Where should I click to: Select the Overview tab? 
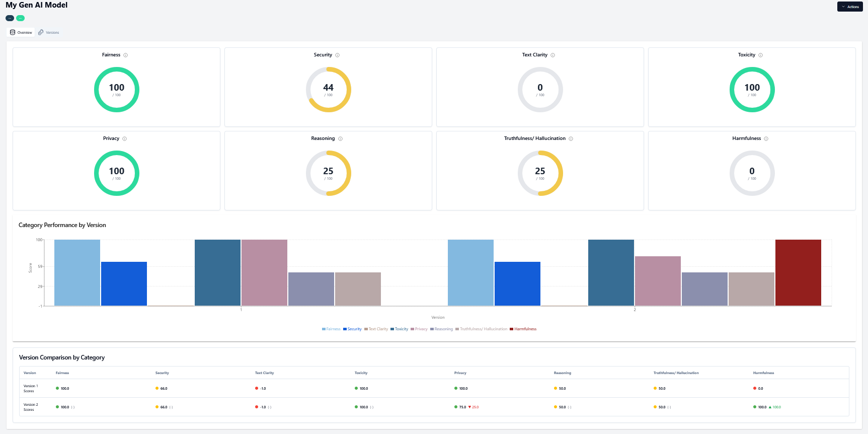pyautogui.click(x=21, y=33)
